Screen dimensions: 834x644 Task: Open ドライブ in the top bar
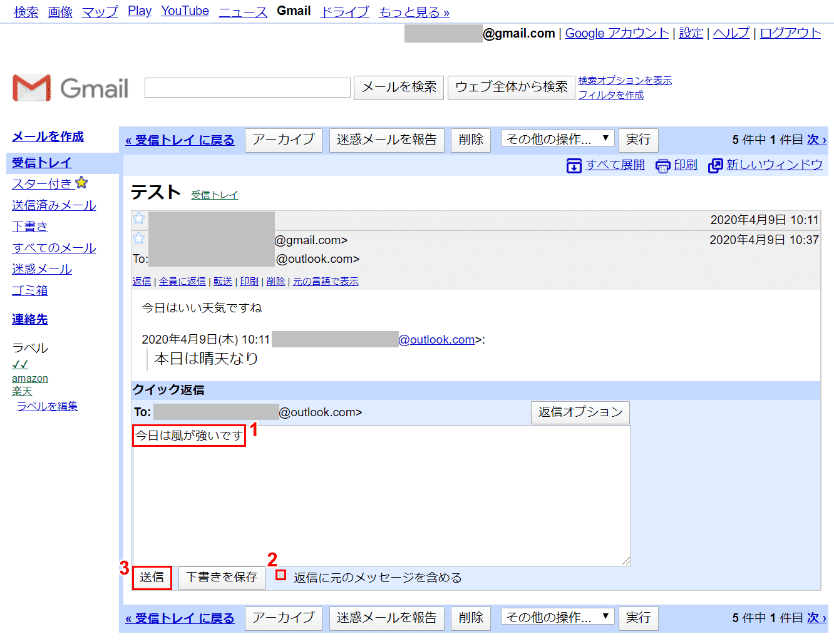click(x=345, y=12)
